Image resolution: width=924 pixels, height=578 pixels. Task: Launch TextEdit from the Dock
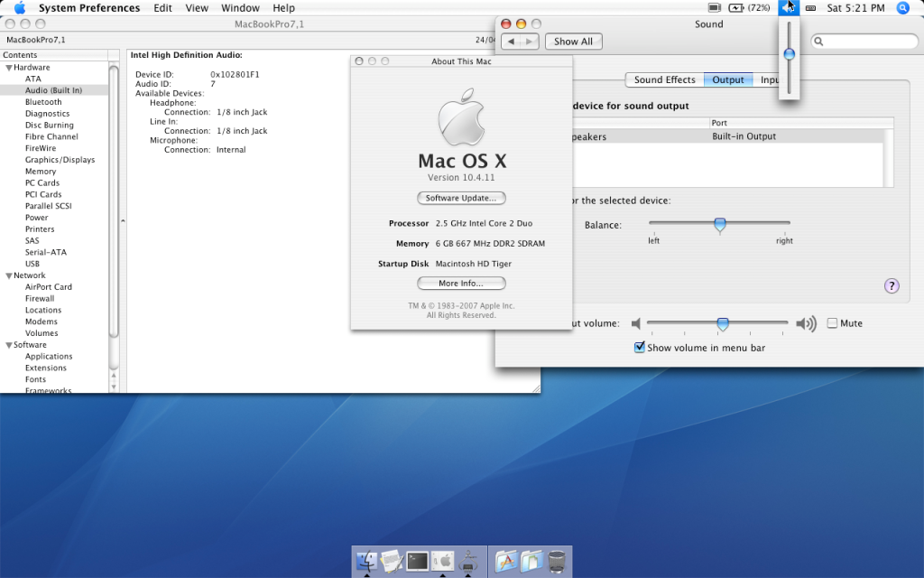[x=392, y=561]
